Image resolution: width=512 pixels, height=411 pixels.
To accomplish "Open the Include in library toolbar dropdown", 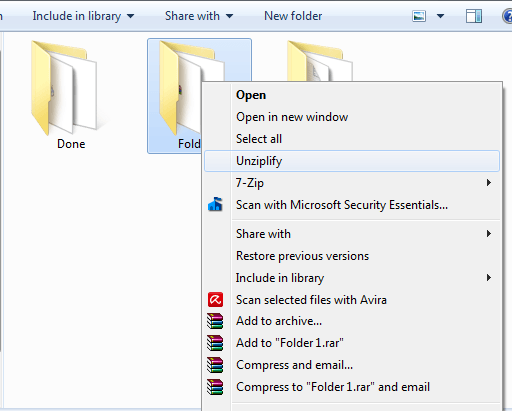I will point(83,16).
